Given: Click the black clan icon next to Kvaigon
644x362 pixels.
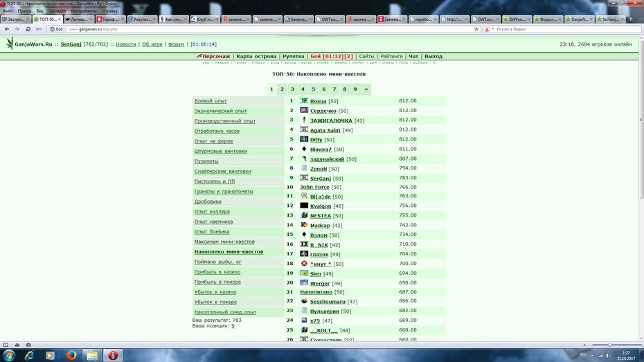Looking at the screenshot, I should click(304, 205).
